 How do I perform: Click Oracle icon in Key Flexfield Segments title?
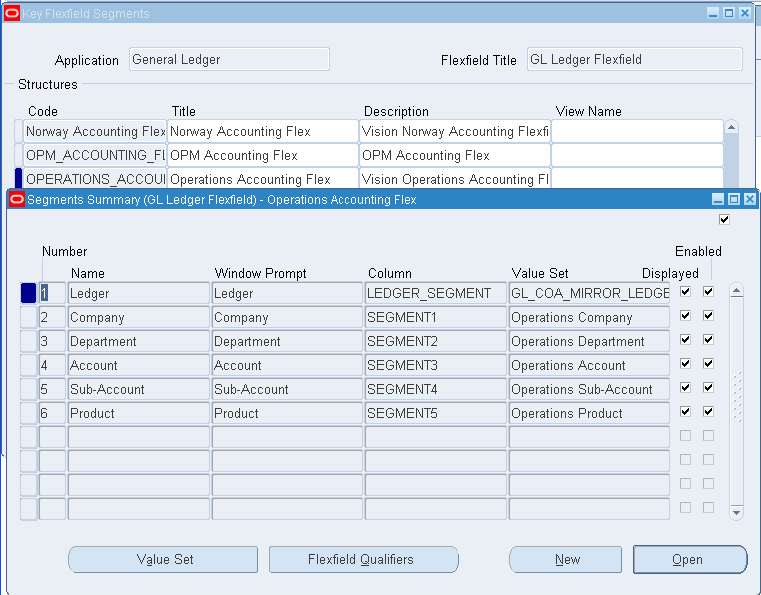point(11,14)
